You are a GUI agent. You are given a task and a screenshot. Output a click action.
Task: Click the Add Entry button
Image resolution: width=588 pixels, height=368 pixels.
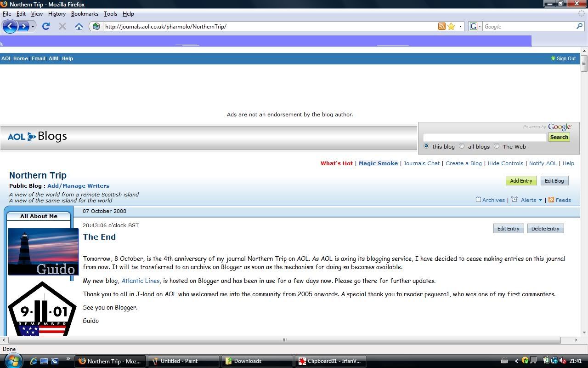click(521, 181)
